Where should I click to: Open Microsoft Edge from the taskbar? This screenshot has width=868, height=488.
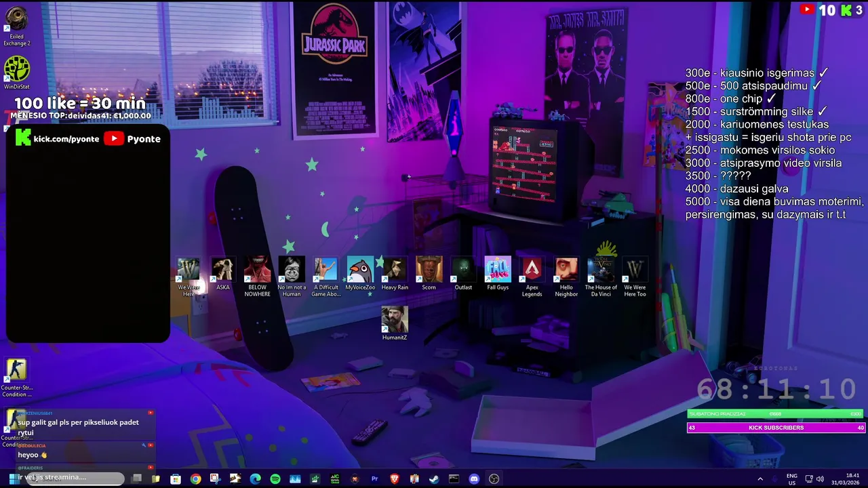(255, 479)
